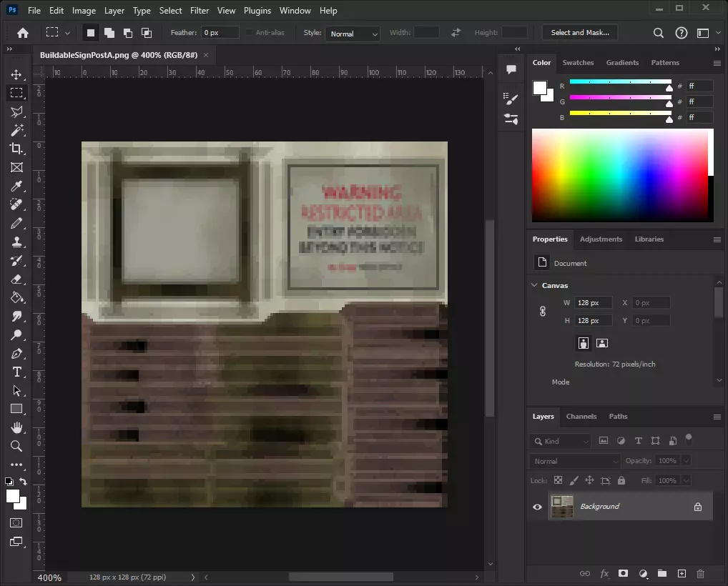This screenshot has width=728, height=586.
Task: Switch to the Channels tab
Action: point(581,416)
